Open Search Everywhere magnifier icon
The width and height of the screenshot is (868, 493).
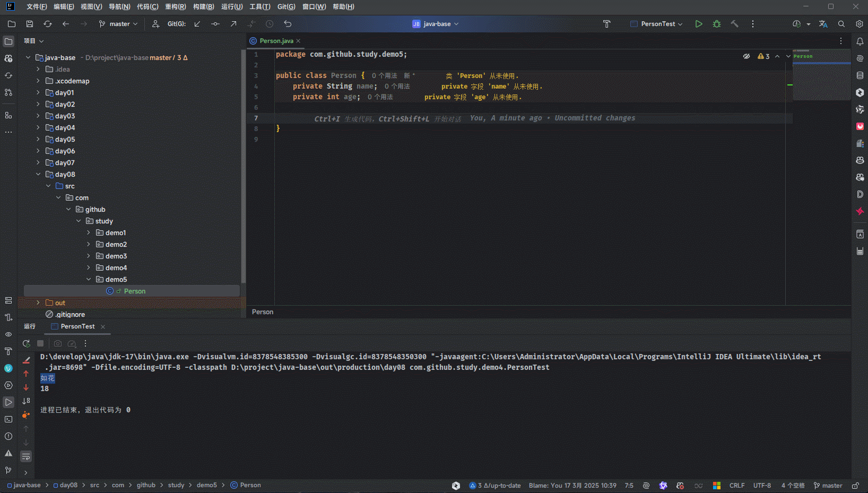pos(841,24)
